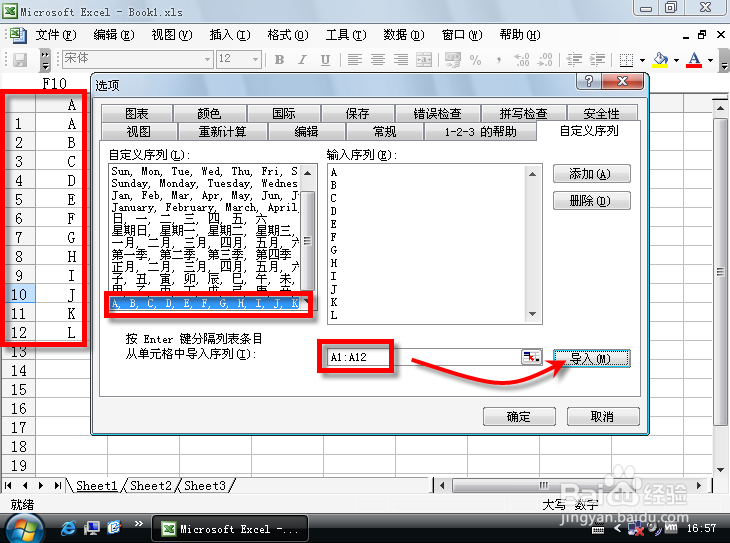Open Microsoft Excel taskbar button

[230, 529]
